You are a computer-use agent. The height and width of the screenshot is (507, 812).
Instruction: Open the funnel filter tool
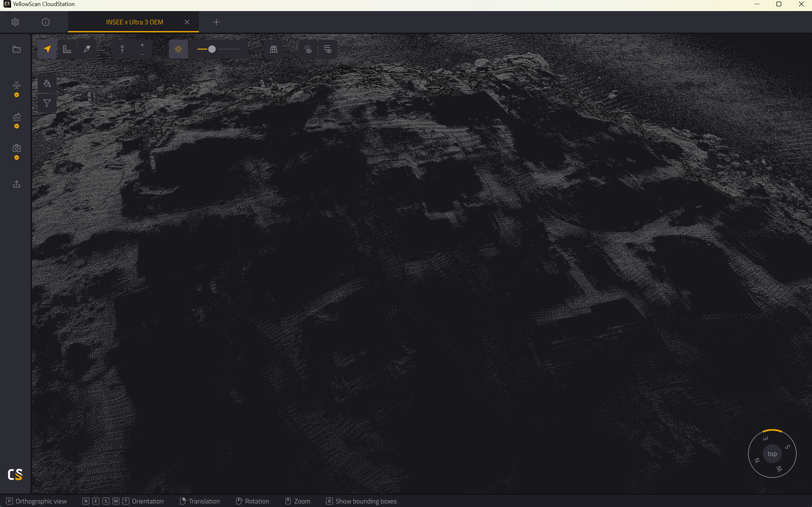[47, 103]
